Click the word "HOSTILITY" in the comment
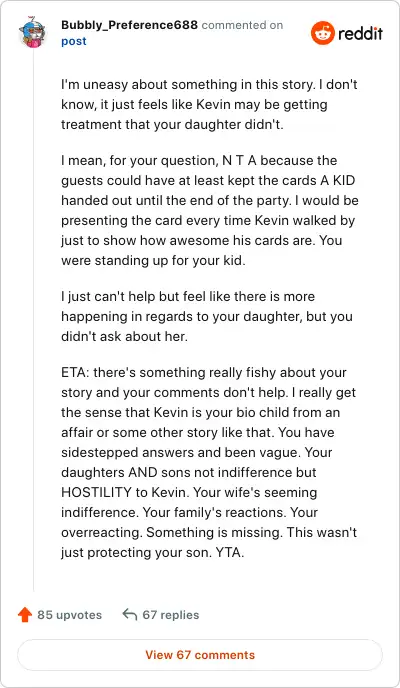This screenshot has width=400, height=688. tap(98, 492)
